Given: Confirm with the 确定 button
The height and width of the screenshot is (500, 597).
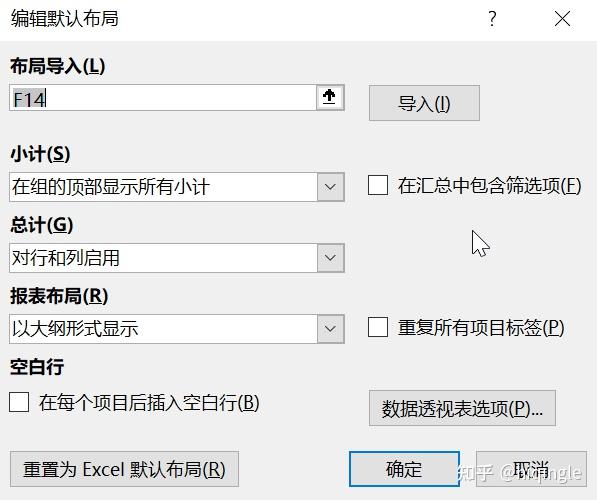Looking at the screenshot, I should [x=404, y=469].
